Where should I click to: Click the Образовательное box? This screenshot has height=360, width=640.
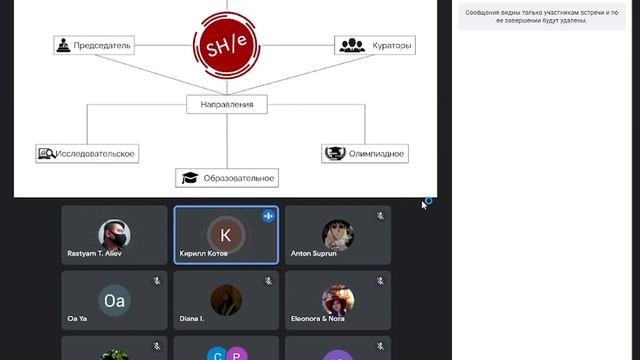(x=227, y=178)
